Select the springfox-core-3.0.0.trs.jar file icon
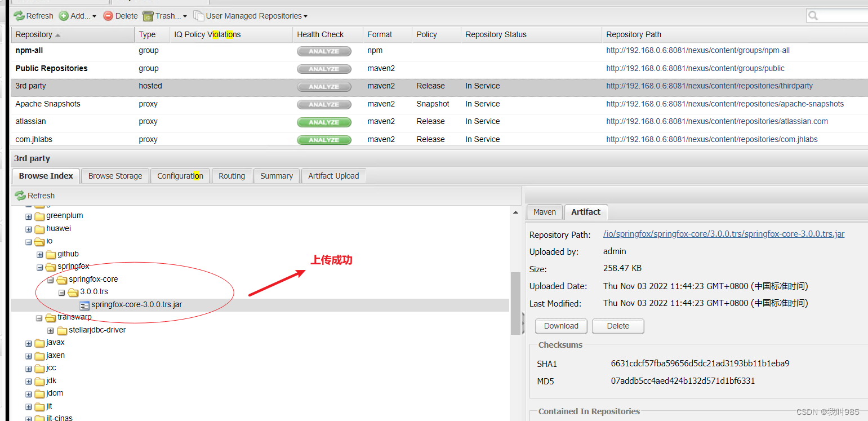868x421 pixels. [84, 305]
